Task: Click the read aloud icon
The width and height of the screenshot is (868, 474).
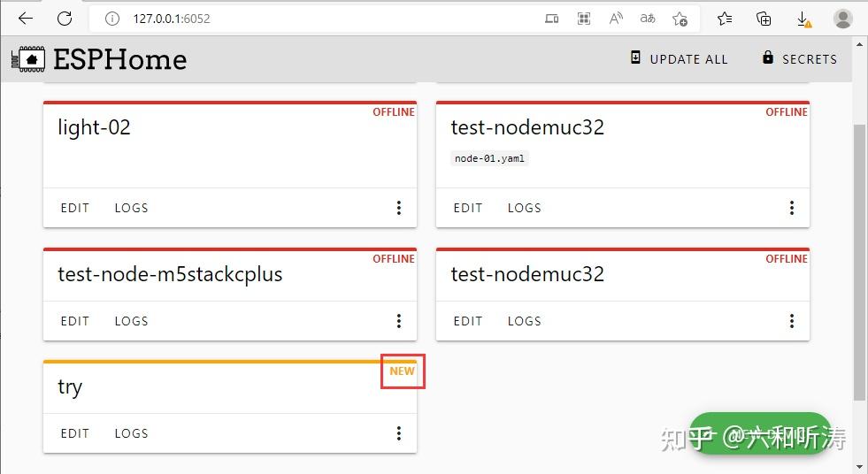Action: coord(617,19)
